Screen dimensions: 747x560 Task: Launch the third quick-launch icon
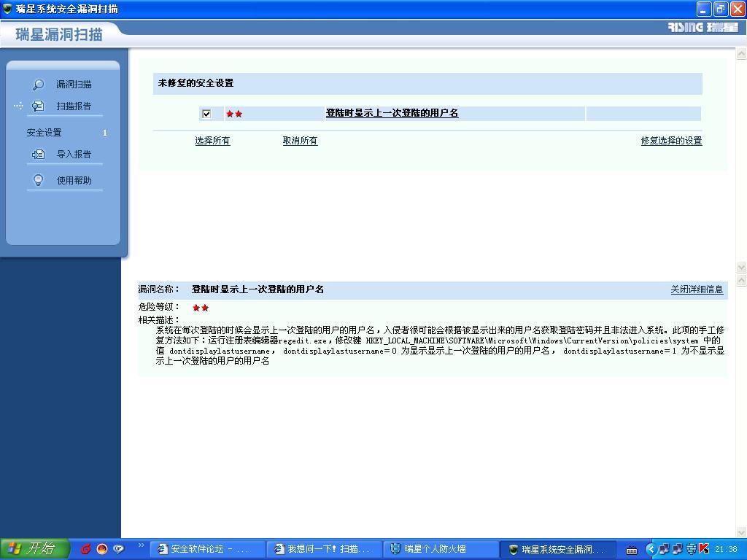(118, 549)
